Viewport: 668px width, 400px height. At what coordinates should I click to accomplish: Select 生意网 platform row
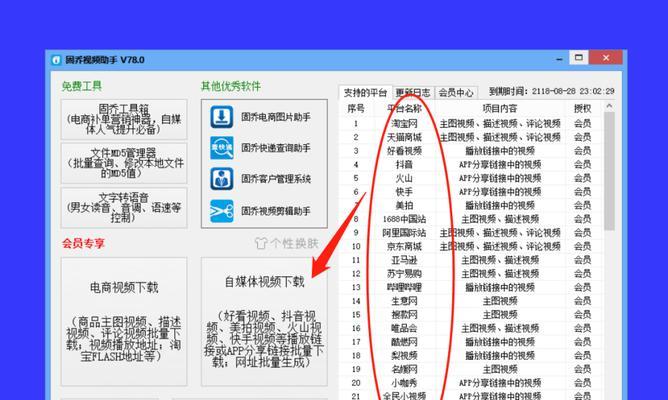(x=471, y=301)
